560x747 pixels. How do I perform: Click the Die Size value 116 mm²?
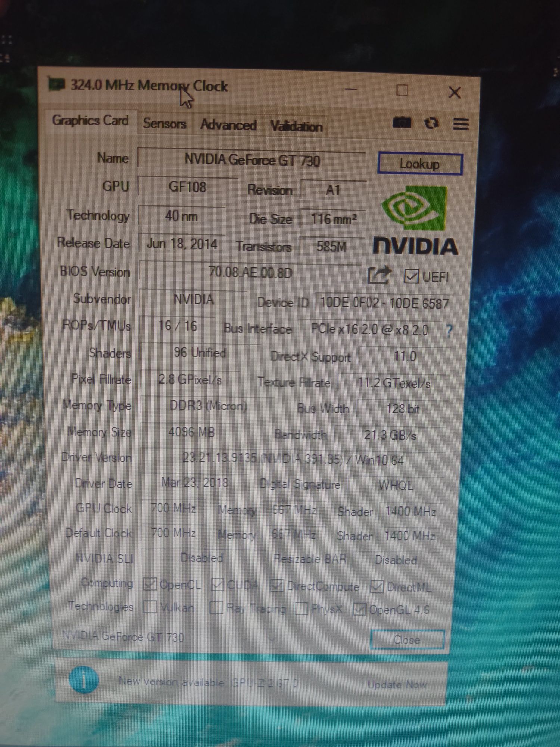coord(333,219)
